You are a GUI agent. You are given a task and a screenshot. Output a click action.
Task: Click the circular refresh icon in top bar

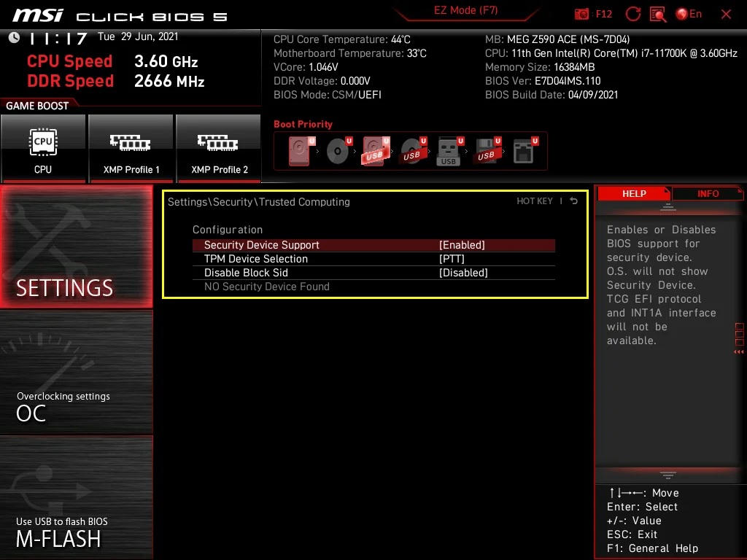[x=632, y=14]
